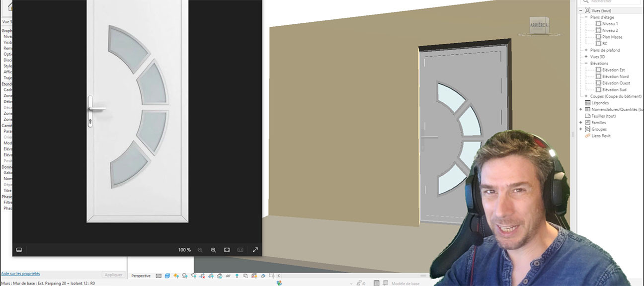Show photo at actual size

pos(240,250)
